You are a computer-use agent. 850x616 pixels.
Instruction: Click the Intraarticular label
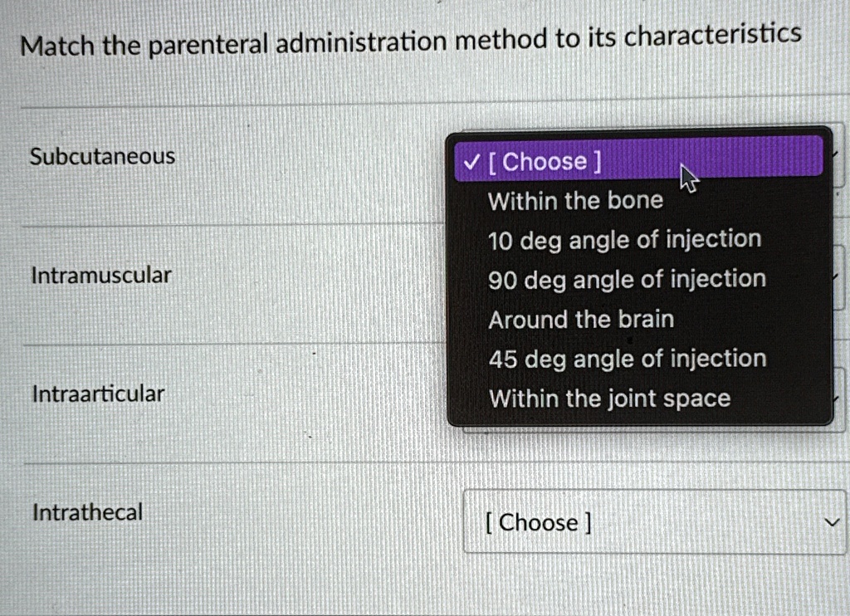click(98, 394)
